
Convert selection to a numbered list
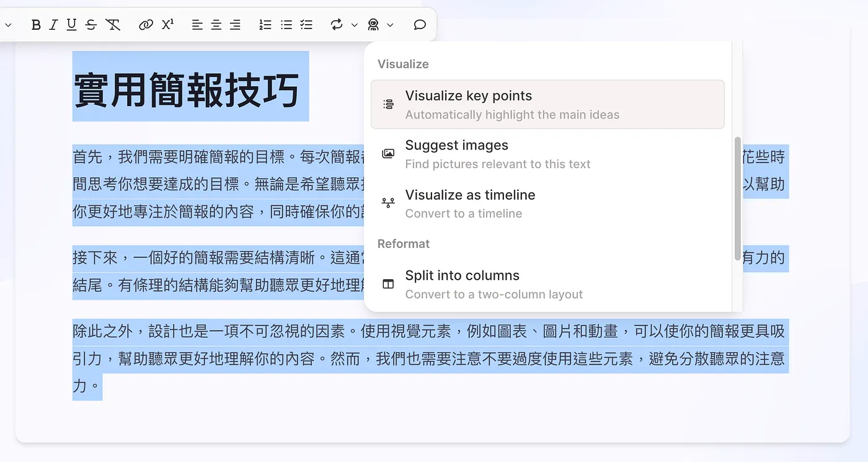[x=265, y=25]
